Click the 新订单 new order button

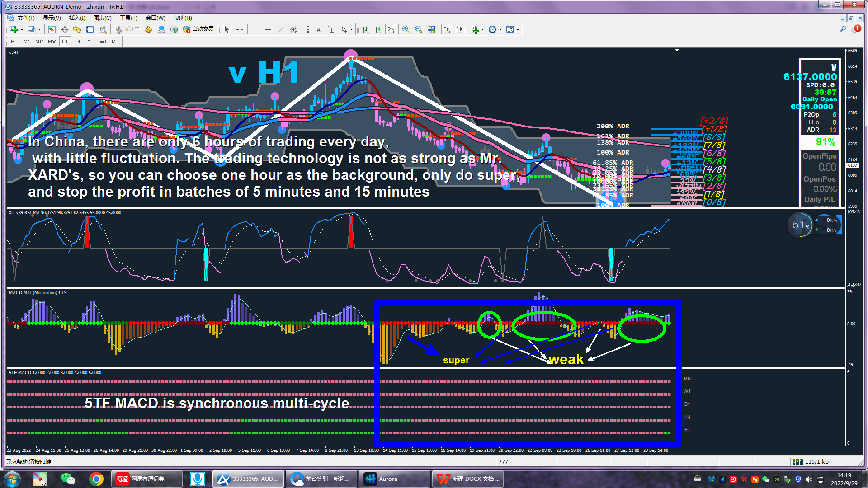tap(127, 29)
